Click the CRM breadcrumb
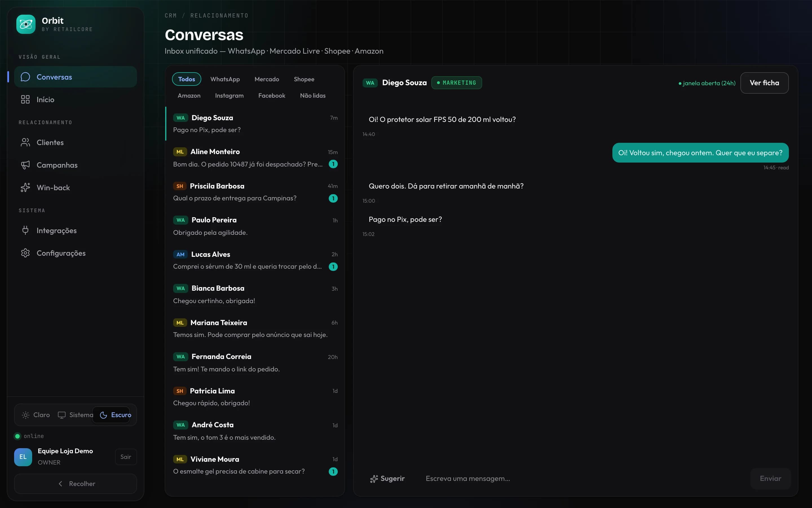This screenshot has height=508, width=812. (x=171, y=16)
